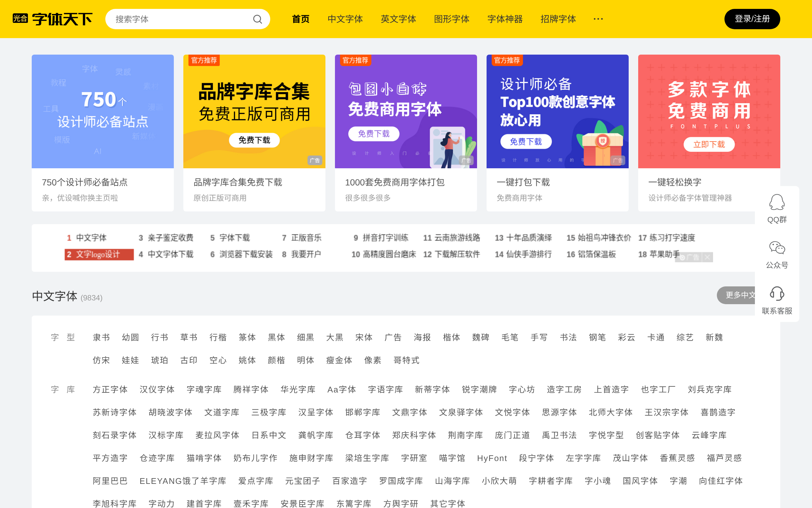Select the 隶书 font type
This screenshot has height=508, width=812.
coord(101,337)
